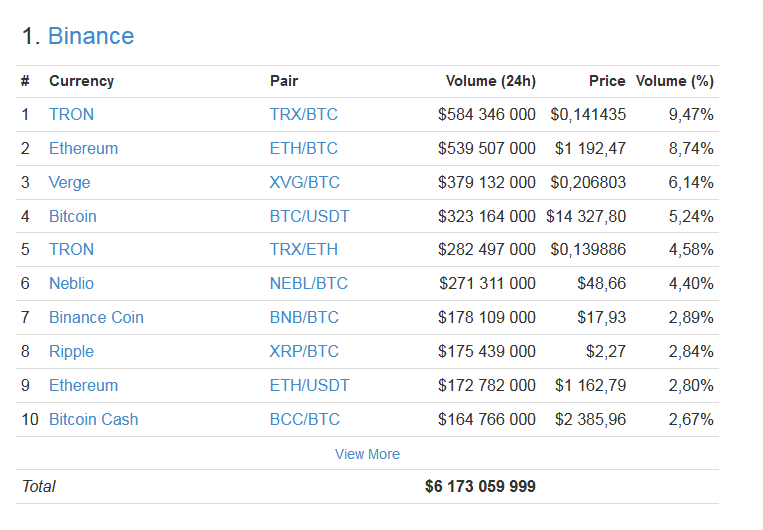This screenshot has width=763, height=530.
Task: Select the ETH/USDT pair link
Action: pos(309,386)
